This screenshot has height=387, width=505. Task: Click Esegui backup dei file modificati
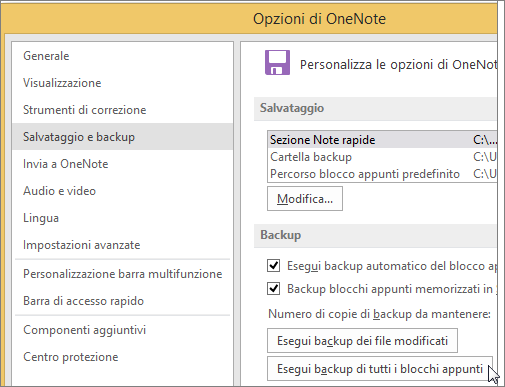[362, 341]
